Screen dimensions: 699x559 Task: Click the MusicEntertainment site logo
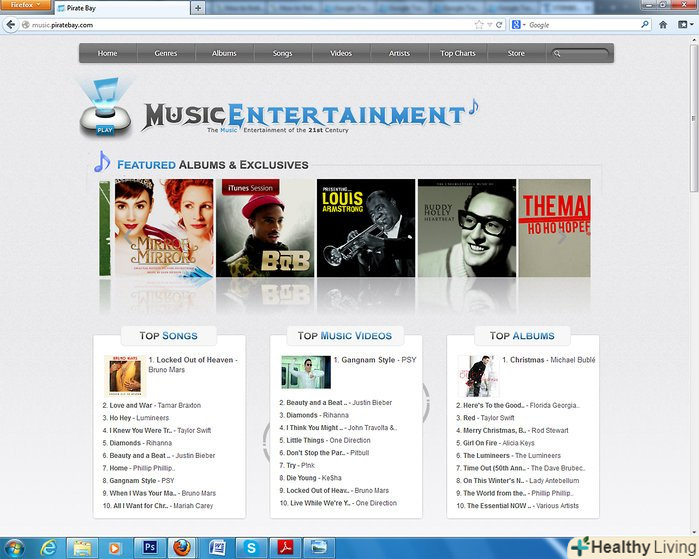310,115
